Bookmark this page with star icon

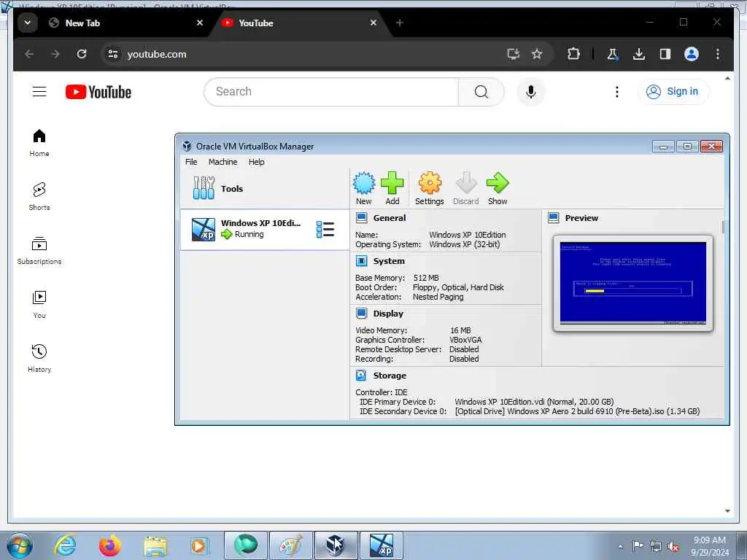point(537,54)
